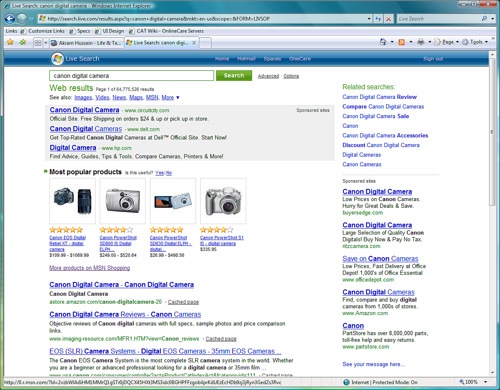Click the canon digital camera search field
The height and width of the screenshot is (390, 500).
tap(131, 76)
